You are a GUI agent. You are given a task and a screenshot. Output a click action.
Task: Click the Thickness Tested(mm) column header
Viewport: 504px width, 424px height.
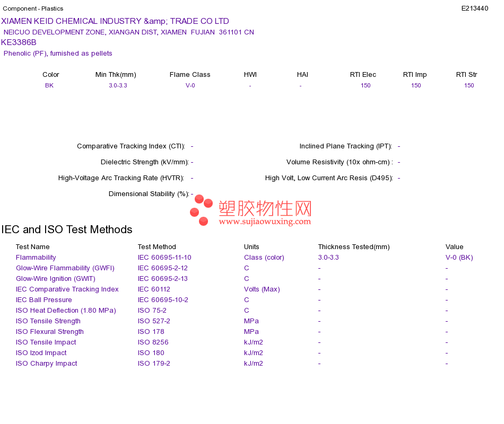354,246
